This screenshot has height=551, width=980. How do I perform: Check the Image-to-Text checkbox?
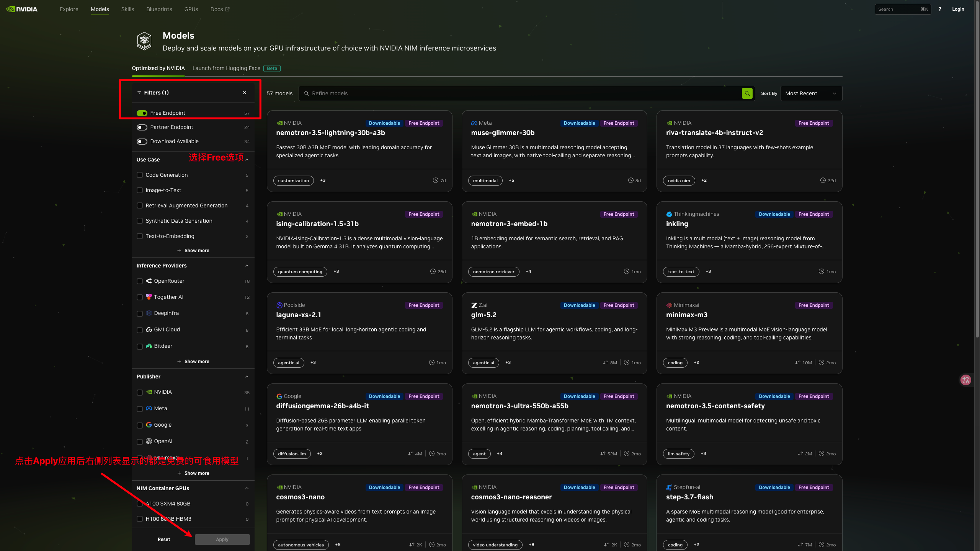click(140, 190)
